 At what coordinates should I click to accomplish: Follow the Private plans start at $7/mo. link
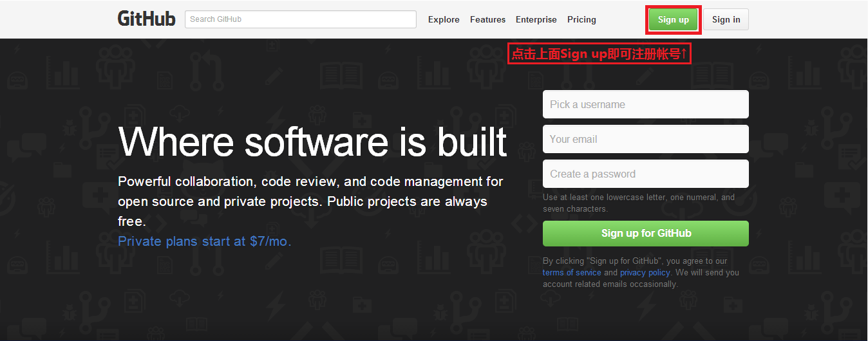tap(205, 241)
